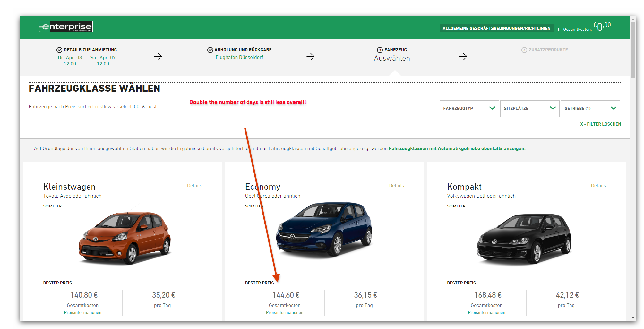Click Toyota Aygo oder ähnlich text
The height and width of the screenshot is (329, 644).
pos(72,196)
